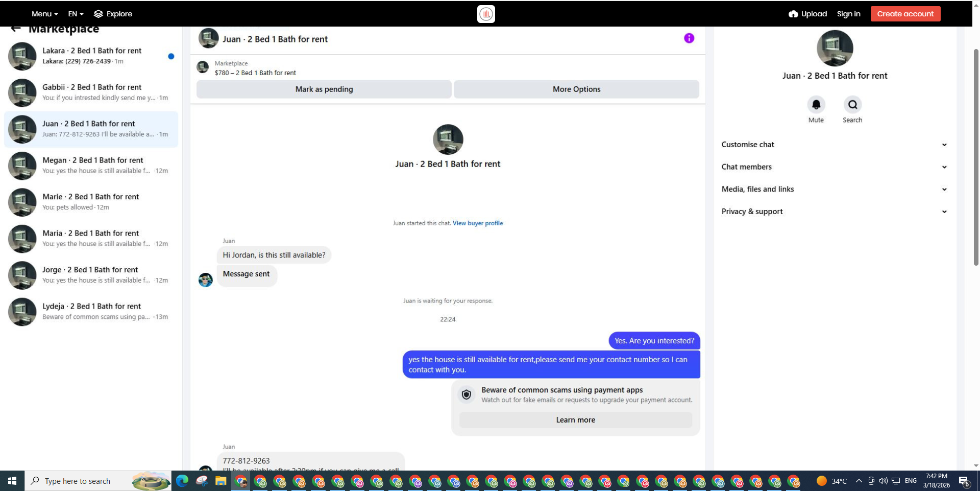Click the Explore layers icon
This screenshot has height=491, width=980.
pos(99,14)
